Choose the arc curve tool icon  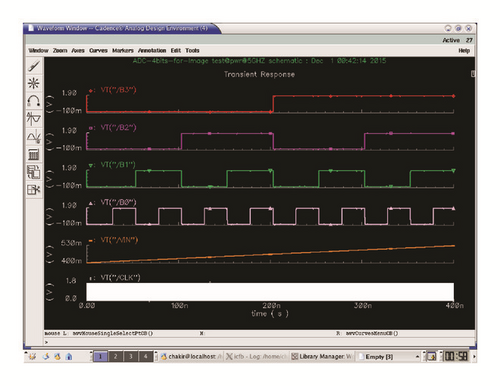(x=34, y=101)
